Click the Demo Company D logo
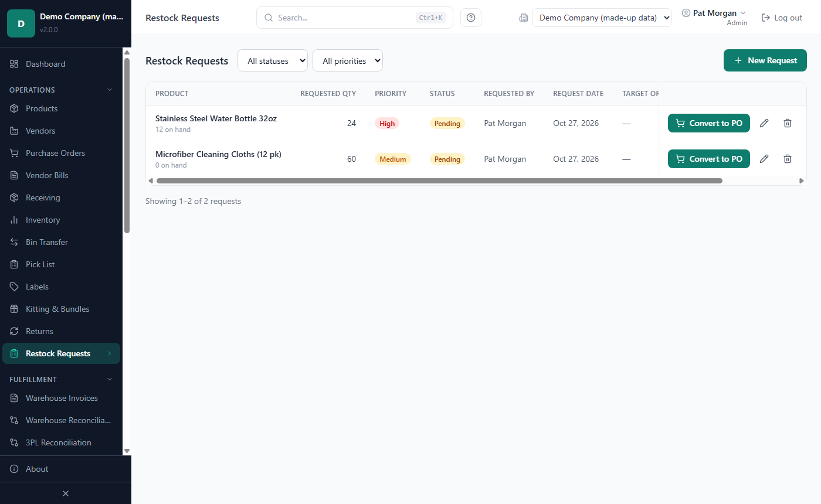This screenshot has height=504, width=821. pos(21,23)
